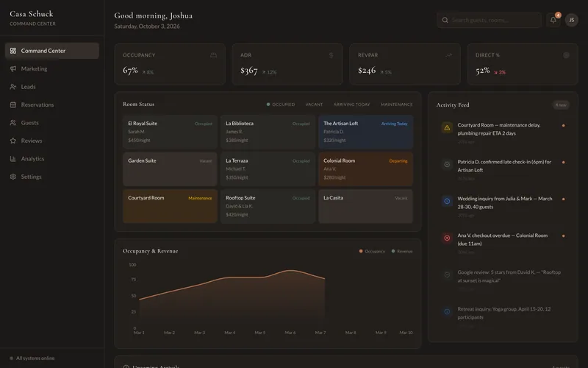
Task: Click the trend icon on RevPAR card
Action: point(448,55)
